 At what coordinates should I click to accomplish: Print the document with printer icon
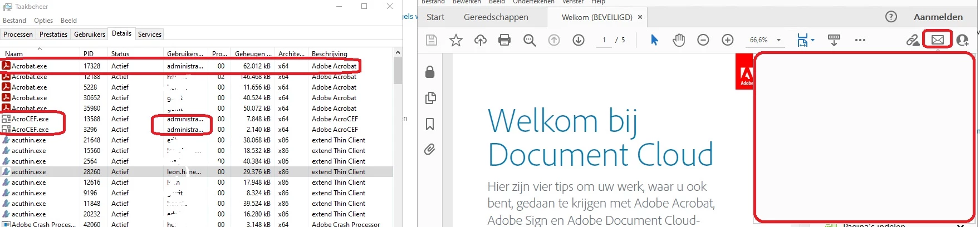(x=504, y=40)
